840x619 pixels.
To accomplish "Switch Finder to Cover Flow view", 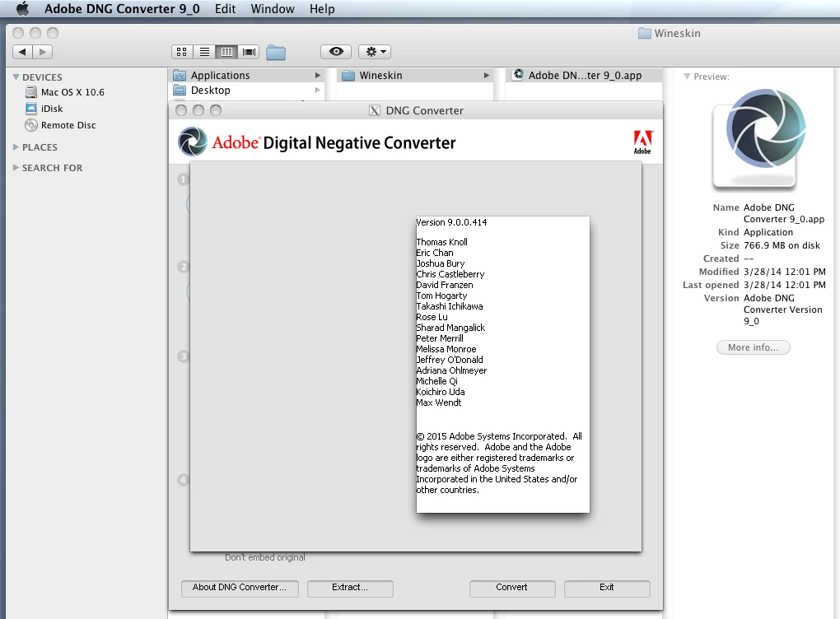I will [x=249, y=52].
